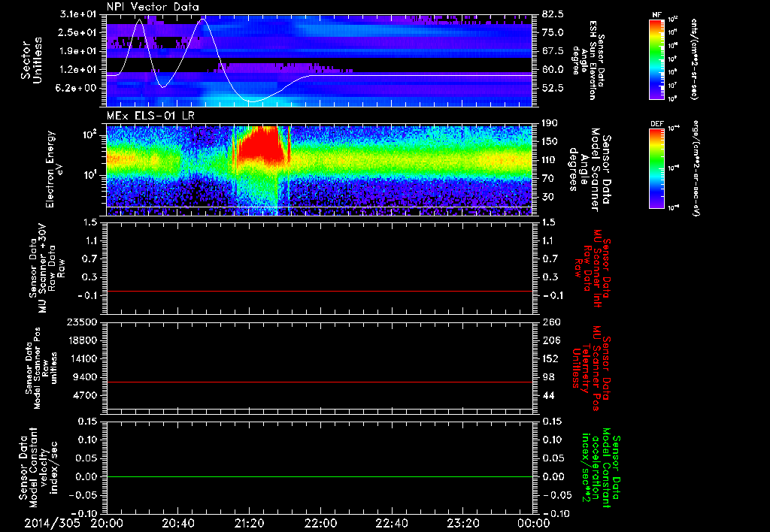Click the '190' scanner angle tick
This screenshot has width=770, height=532.
pyautogui.click(x=550, y=123)
